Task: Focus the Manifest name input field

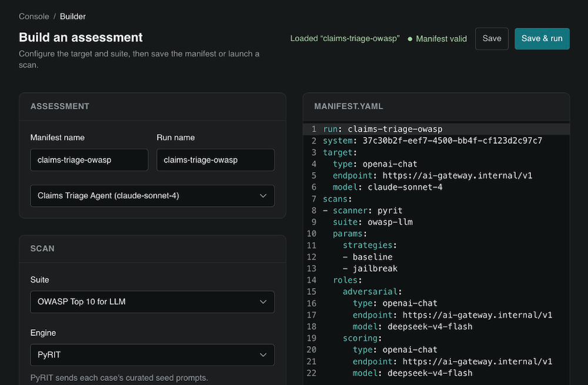Action: [x=89, y=160]
